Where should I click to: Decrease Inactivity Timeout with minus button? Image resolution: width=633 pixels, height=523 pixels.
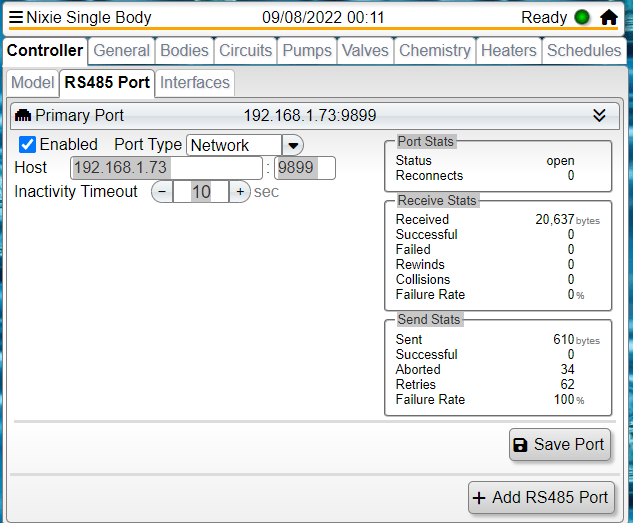(x=162, y=191)
